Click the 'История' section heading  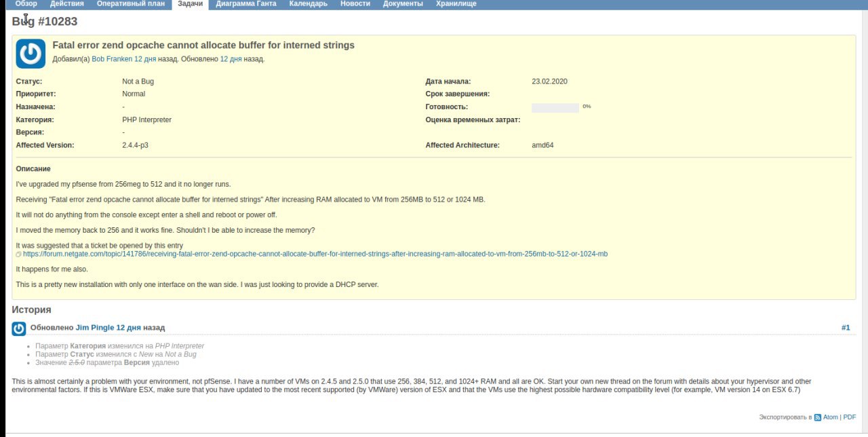point(31,309)
